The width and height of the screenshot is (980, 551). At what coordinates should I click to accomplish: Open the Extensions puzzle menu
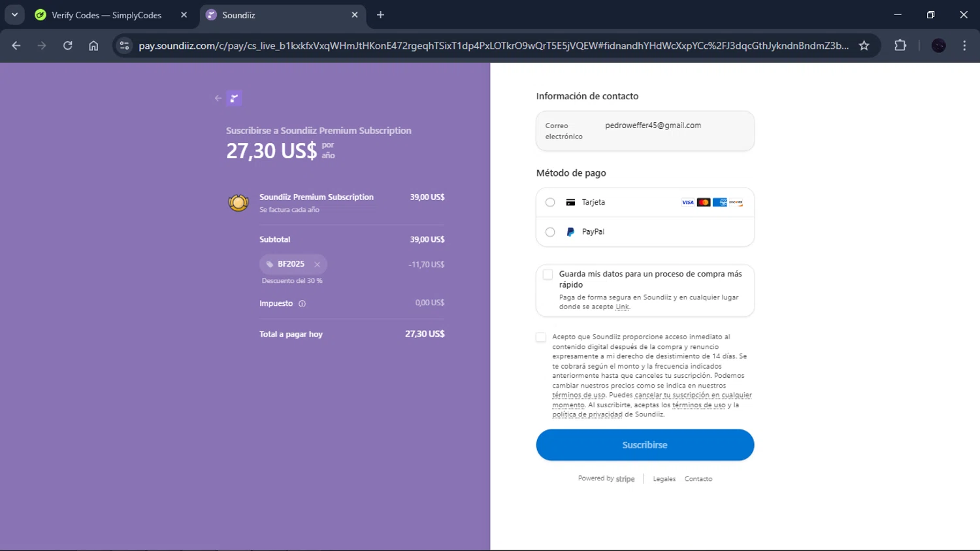pos(900,46)
